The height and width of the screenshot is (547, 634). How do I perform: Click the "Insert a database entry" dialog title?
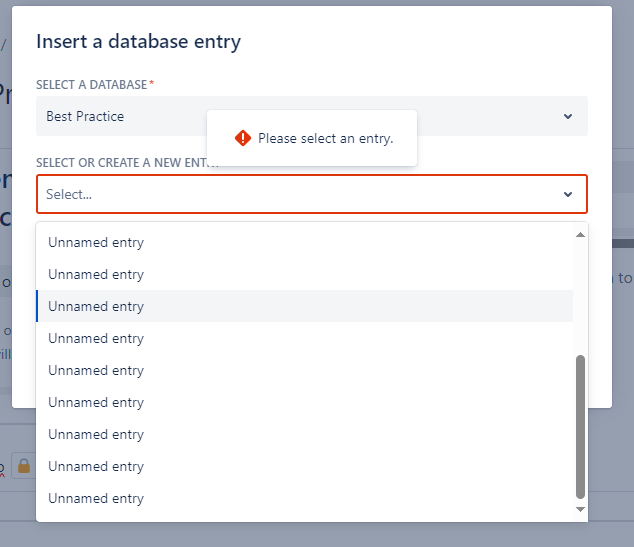pyautogui.click(x=138, y=41)
